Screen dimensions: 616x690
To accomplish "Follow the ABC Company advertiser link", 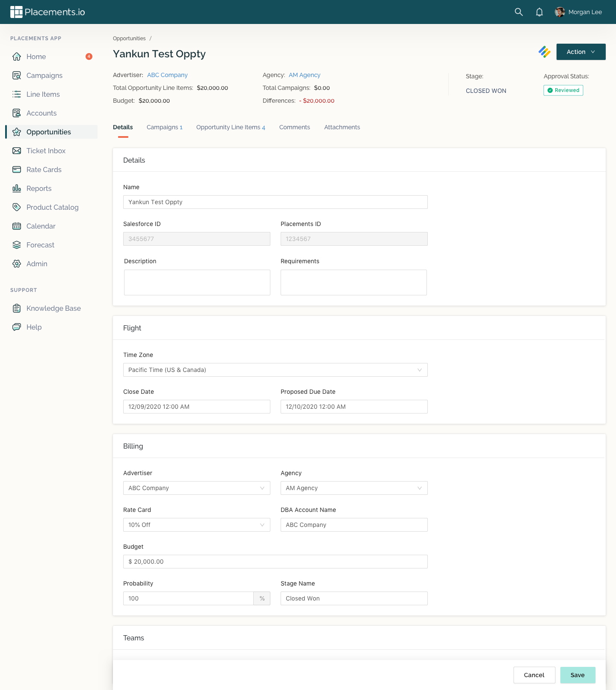I will [167, 75].
